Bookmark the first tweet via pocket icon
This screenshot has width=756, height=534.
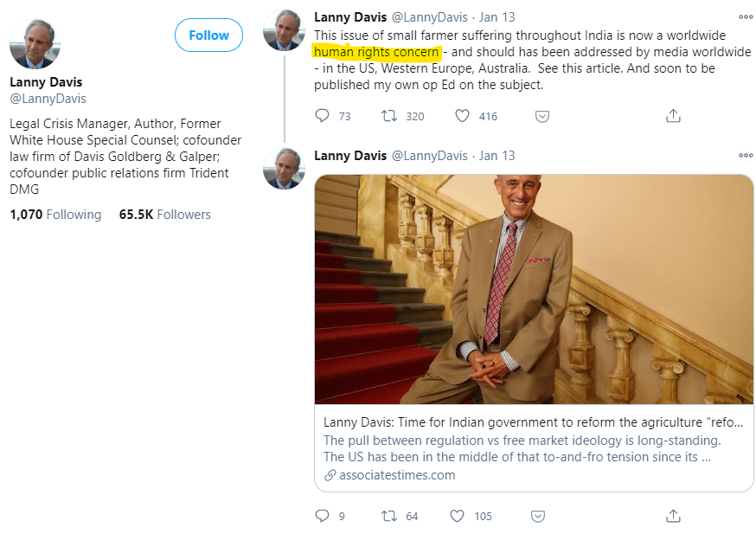[541, 116]
